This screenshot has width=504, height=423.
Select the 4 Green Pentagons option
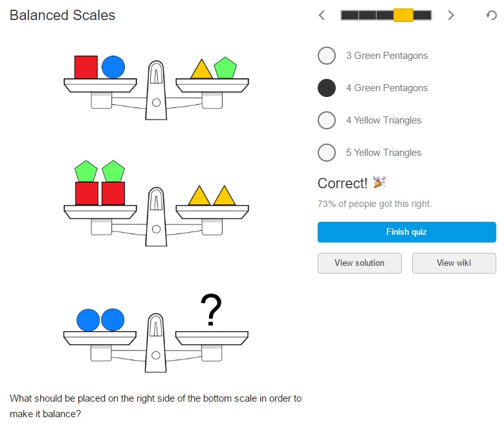[327, 88]
